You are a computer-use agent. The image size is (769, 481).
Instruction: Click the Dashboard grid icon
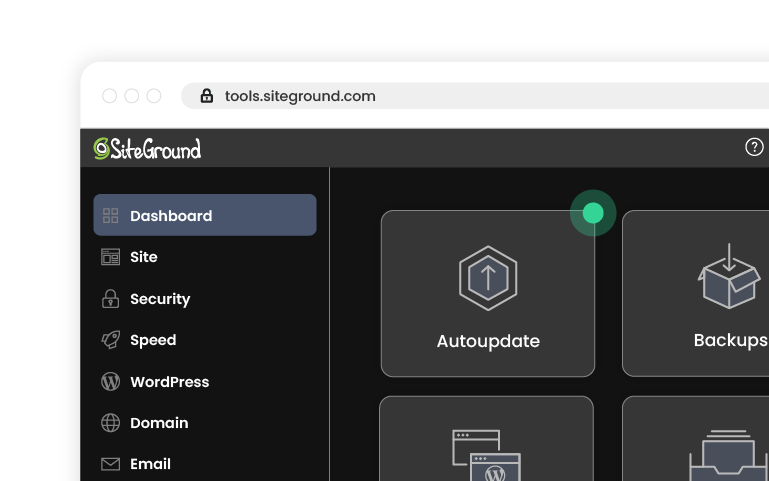[110, 216]
